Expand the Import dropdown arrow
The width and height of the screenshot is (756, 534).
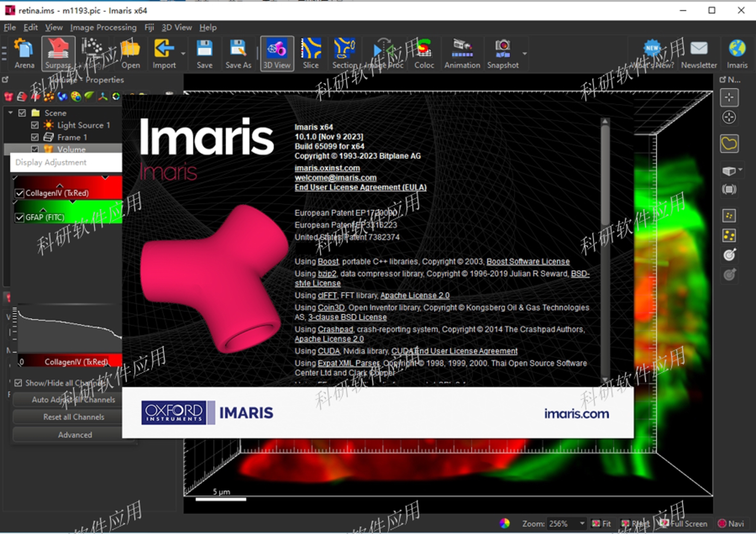tap(183, 54)
